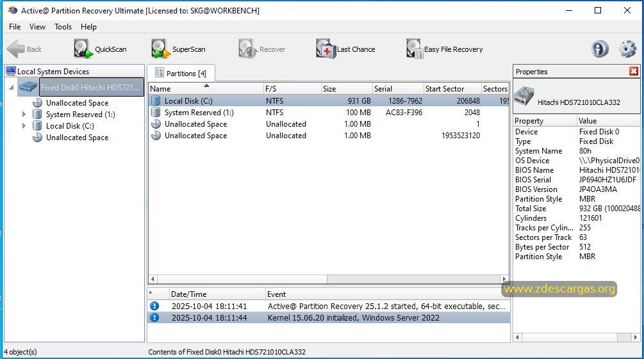Click the application icon in the title bar
The image size is (644, 359).
pyautogui.click(x=12, y=10)
